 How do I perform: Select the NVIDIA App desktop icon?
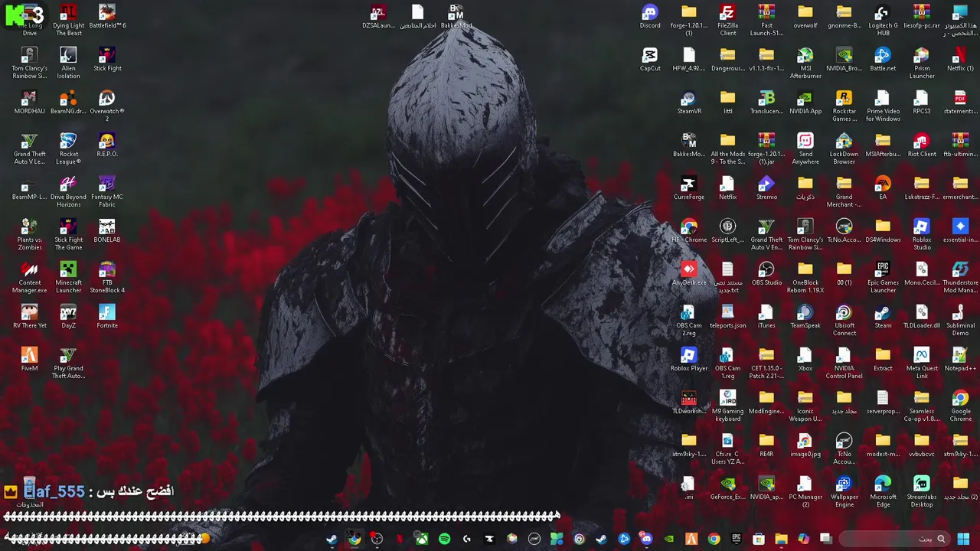point(805,103)
